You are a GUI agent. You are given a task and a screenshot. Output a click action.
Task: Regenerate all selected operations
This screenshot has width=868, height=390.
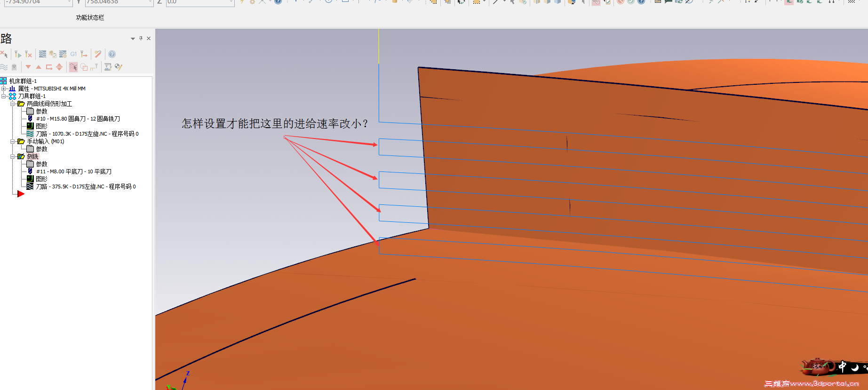[x=18, y=54]
